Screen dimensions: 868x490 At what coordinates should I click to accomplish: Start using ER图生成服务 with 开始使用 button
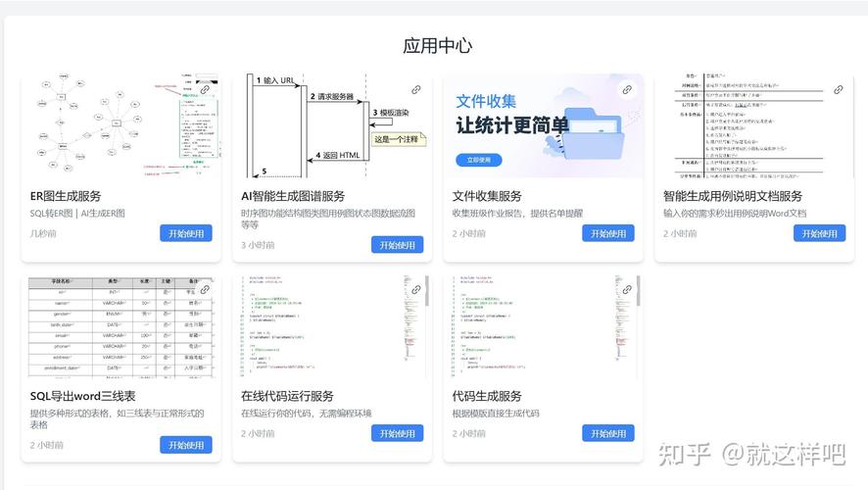(186, 233)
